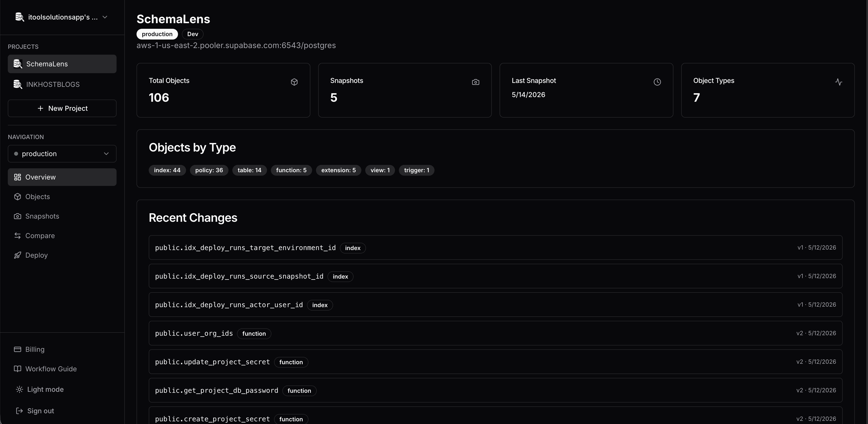Image resolution: width=868 pixels, height=424 pixels.
Task: Click the database connection string text
Action: pyautogui.click(x=236, y=46)
